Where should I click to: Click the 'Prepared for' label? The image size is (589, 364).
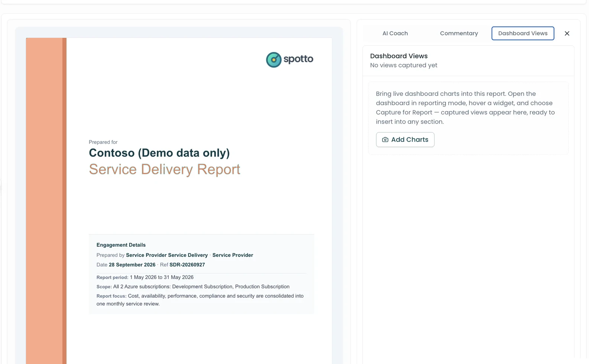pyautogui.click(x=103, y=142)
